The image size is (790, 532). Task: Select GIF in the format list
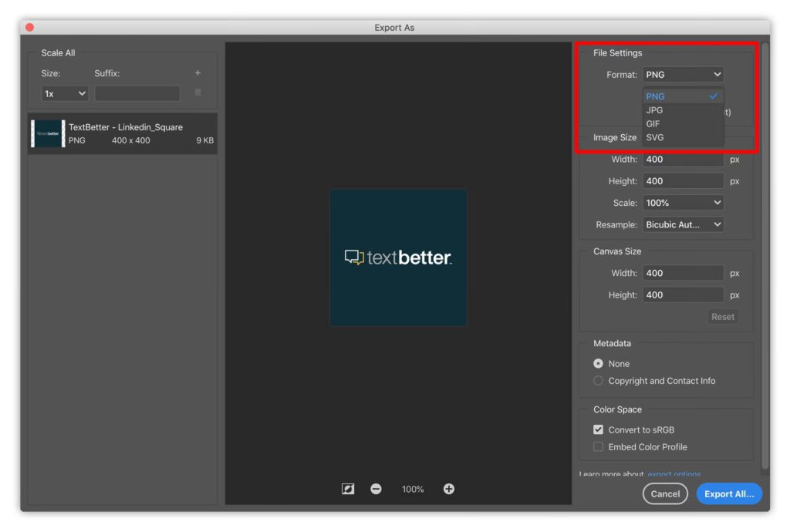653,123
